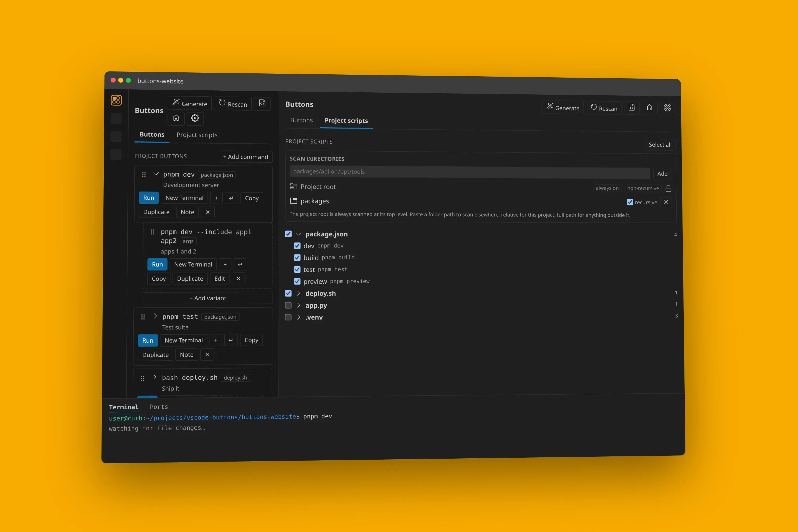Toggle the recursive checkbox for packages
798x532 pixels.
(x=630, y=202)
